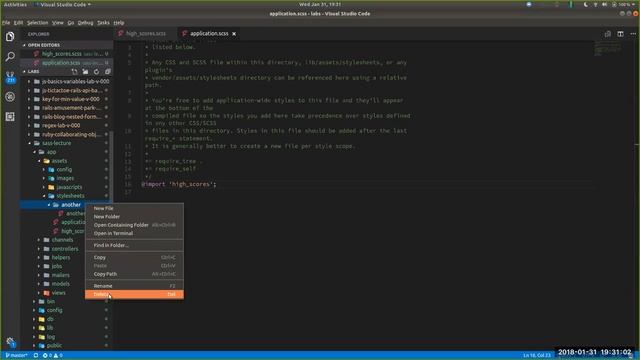Refresh the explorer via LABS header icon

(96, 71)
